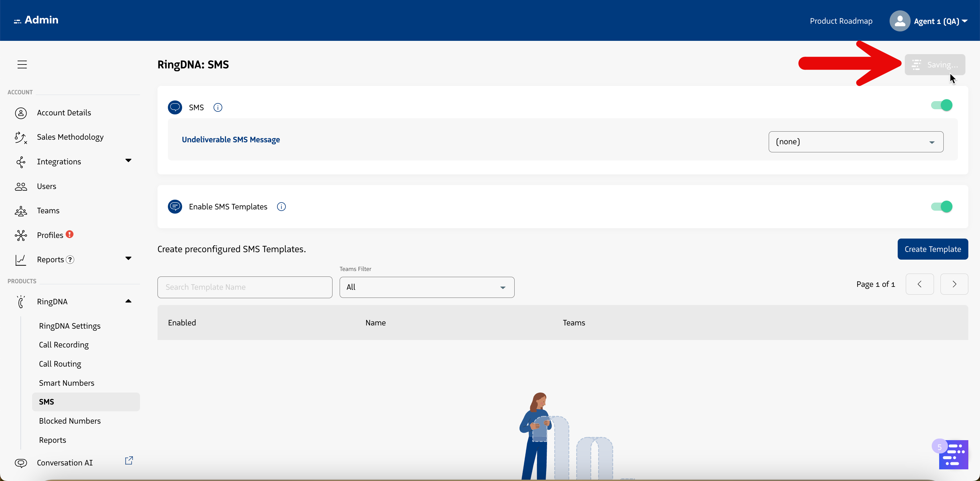Click the Create Template button

pos(932,249)
